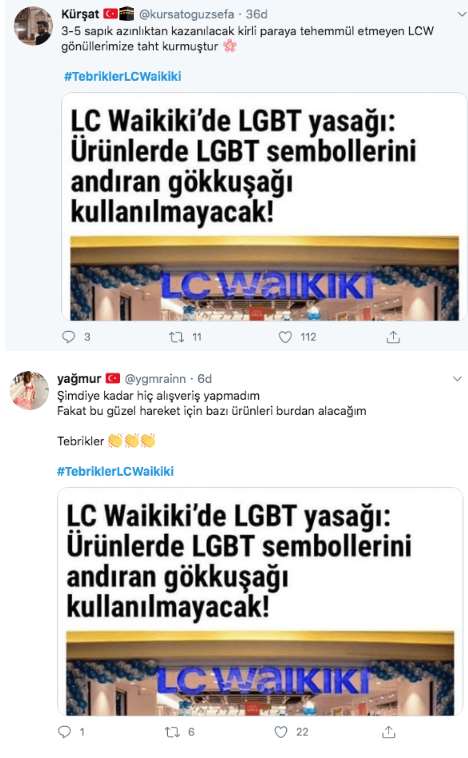Image resolution: width=468 pixels, height=758 pixels.
Task: Open yağmur display name
Action: point(79,379)
